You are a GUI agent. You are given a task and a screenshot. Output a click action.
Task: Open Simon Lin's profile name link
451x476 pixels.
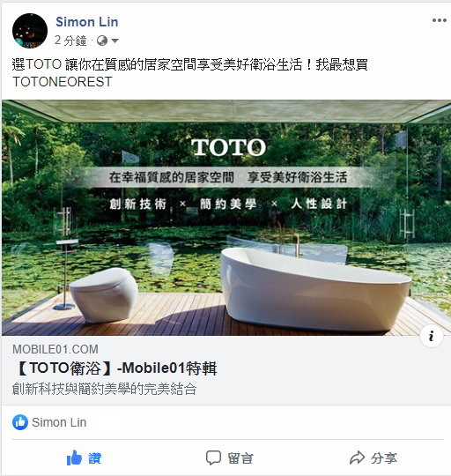[87, 22]
